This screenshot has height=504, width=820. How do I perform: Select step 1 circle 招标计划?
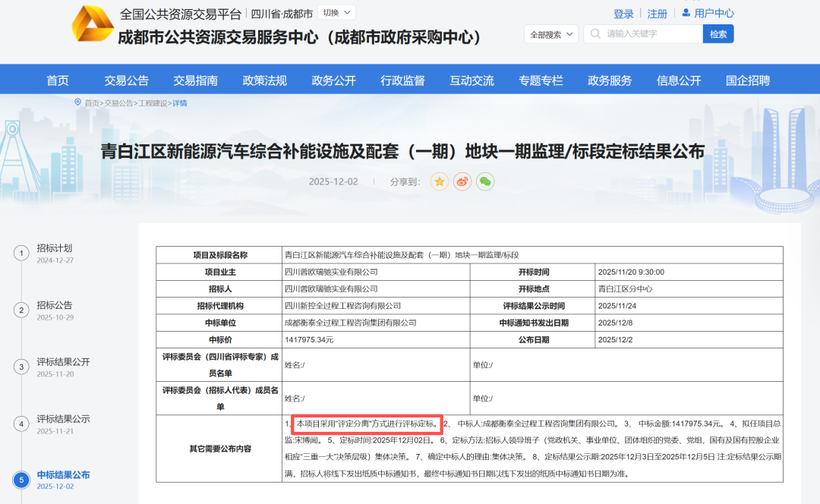pyautogui.click(x=22, y=253)
